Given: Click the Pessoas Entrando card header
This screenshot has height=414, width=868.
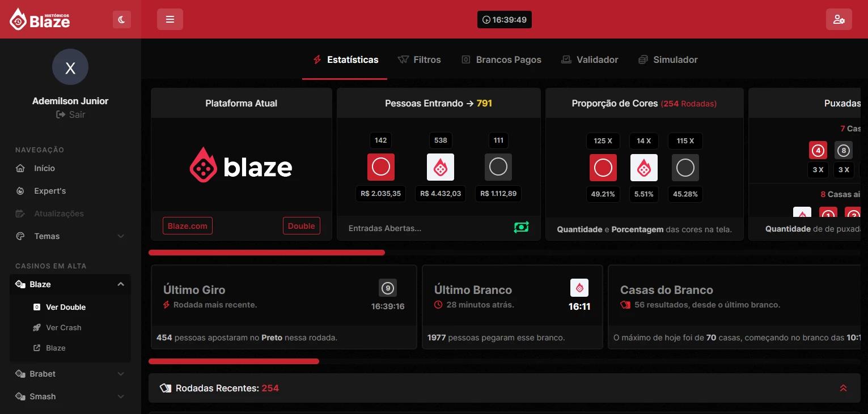Looking at the screenshot, I should coord(439,103).
